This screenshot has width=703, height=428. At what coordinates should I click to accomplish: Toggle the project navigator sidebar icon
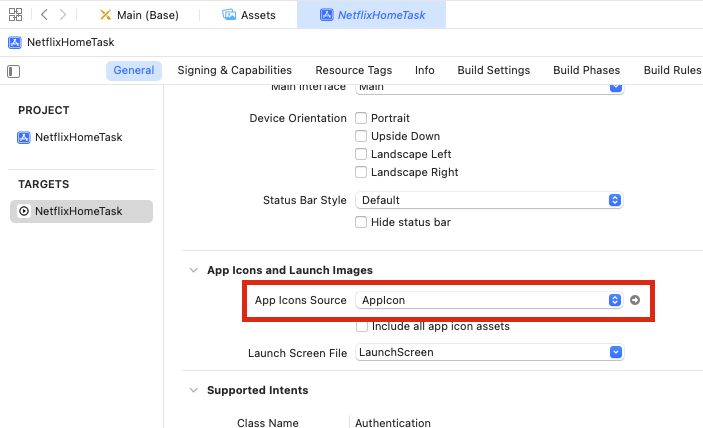point(13,71)
